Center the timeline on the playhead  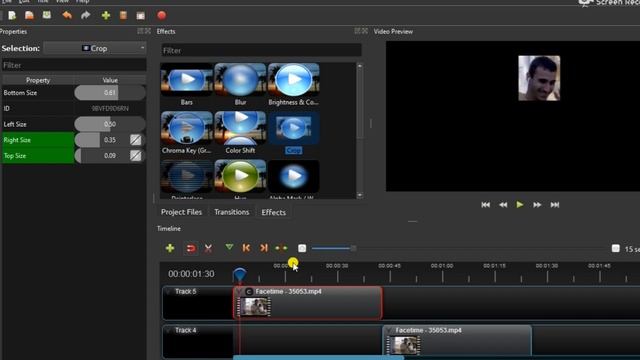281,248
